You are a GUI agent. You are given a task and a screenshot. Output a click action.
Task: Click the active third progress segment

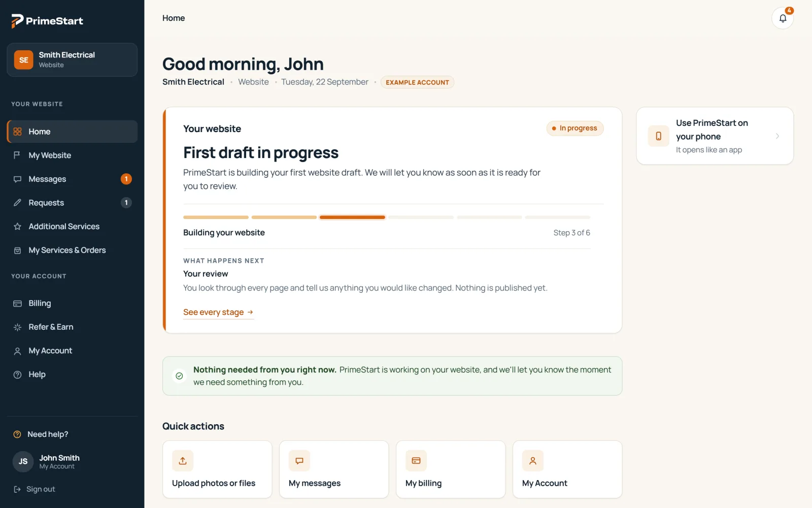pos(352,217)
